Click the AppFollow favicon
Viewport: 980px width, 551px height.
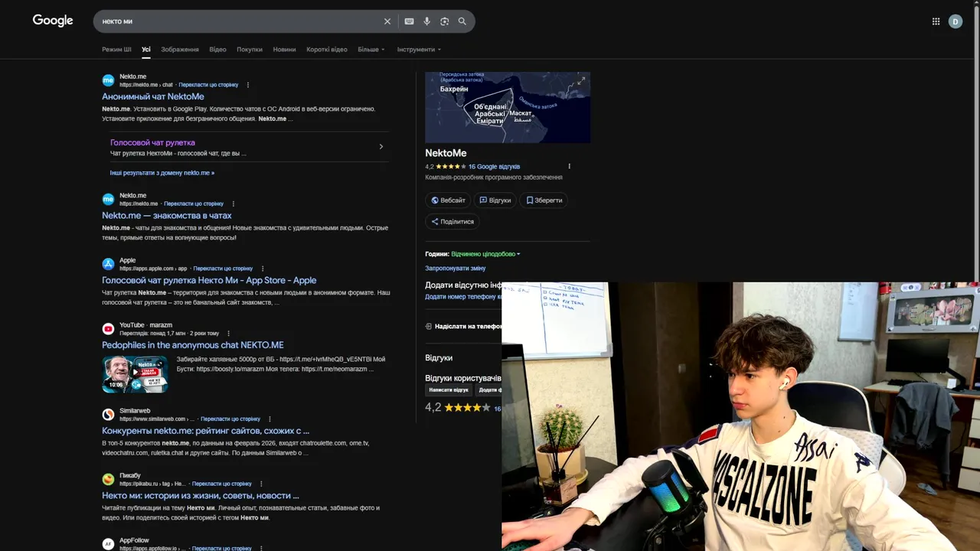pos(108,544)
